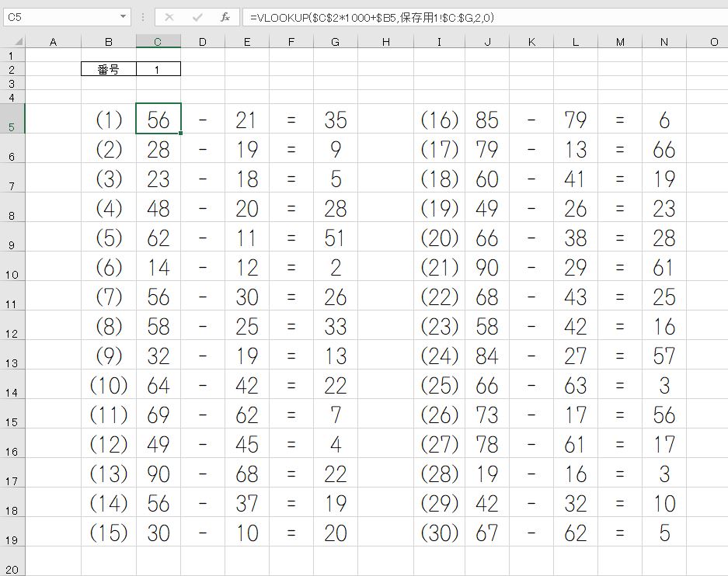Select row 2 header

[12, 70]
